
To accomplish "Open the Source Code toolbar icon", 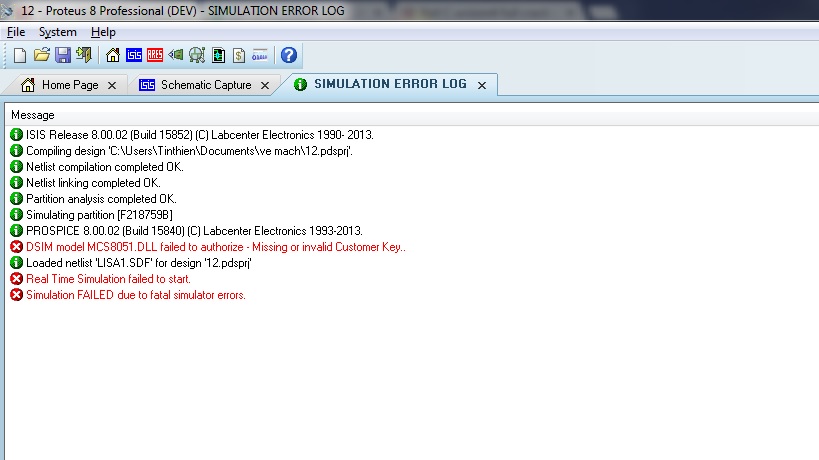I will [x=260, y=55].
